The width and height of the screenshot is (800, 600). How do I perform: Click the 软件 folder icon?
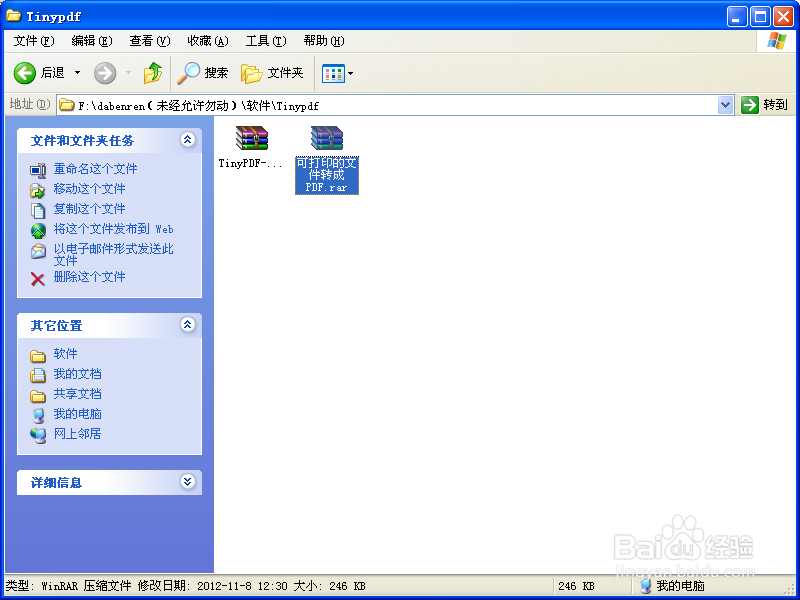coord(38,356)
